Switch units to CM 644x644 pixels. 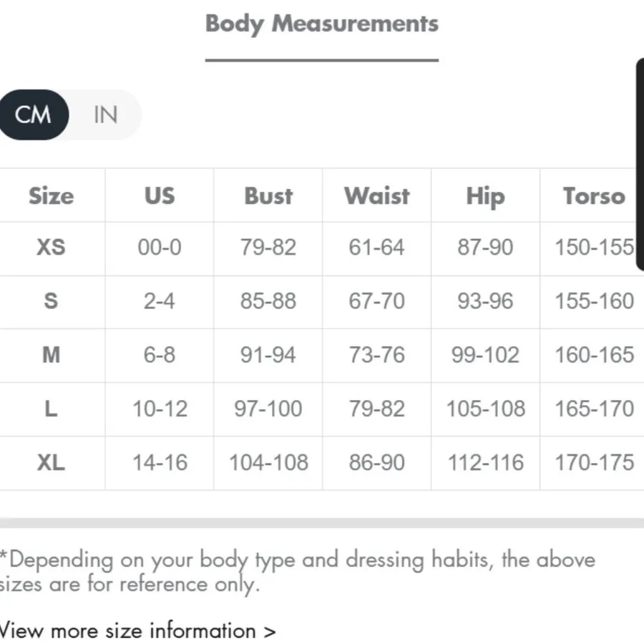33,114
